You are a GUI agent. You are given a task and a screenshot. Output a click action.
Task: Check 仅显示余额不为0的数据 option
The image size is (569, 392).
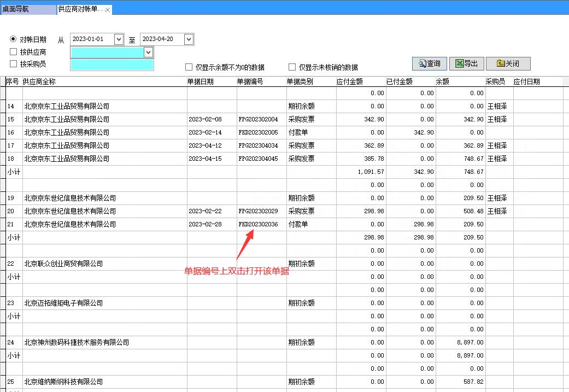click(189, 67)
